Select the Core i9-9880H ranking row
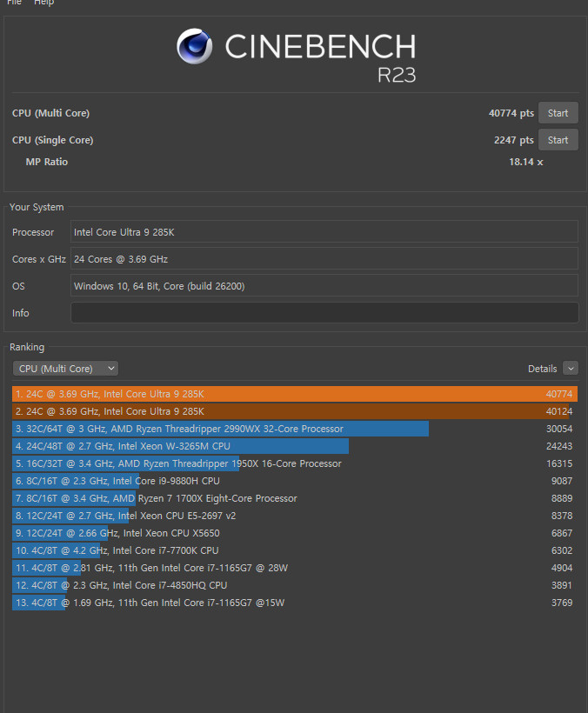 (295, 481)
